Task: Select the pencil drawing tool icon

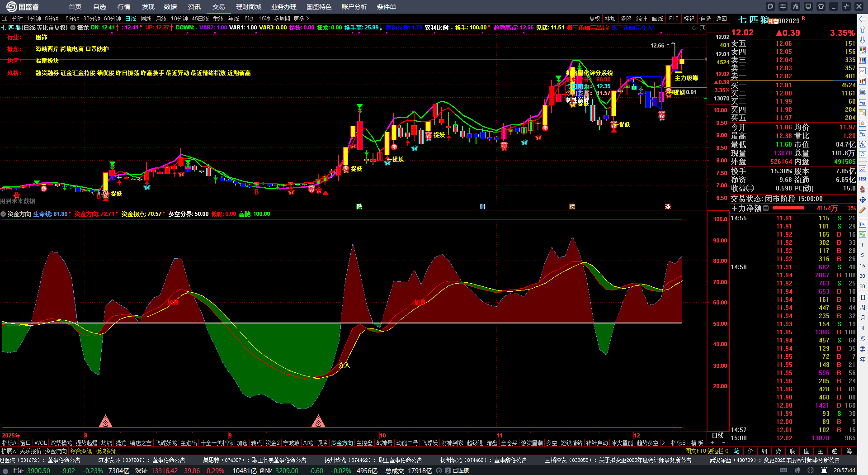Action: tap(863, 210)
